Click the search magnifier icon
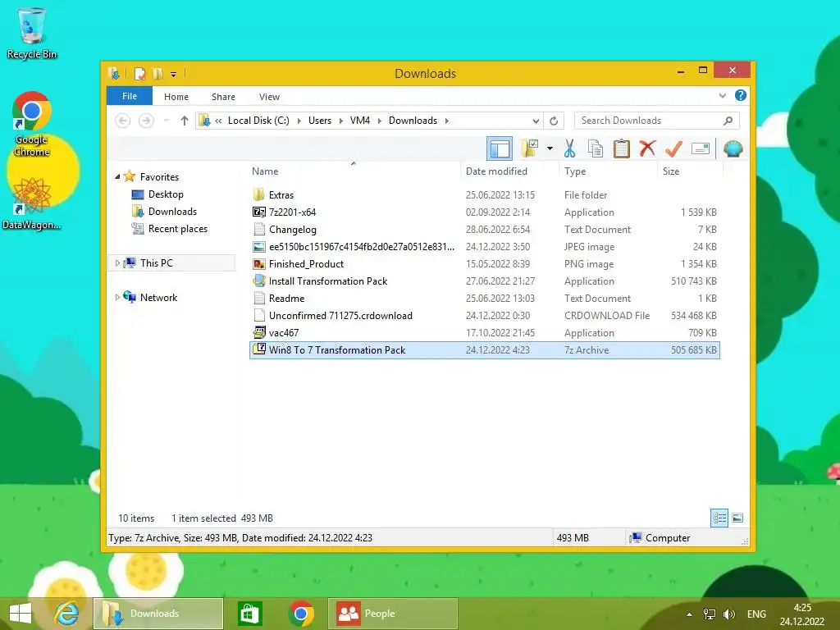 coord(728,121)
